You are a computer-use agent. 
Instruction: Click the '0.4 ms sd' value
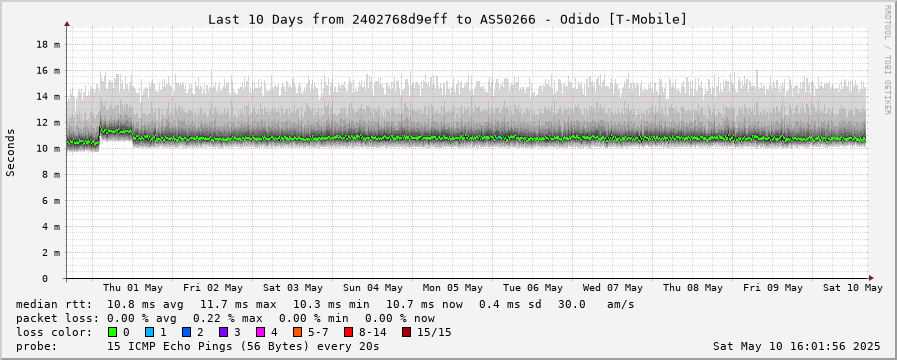(510, 304)
